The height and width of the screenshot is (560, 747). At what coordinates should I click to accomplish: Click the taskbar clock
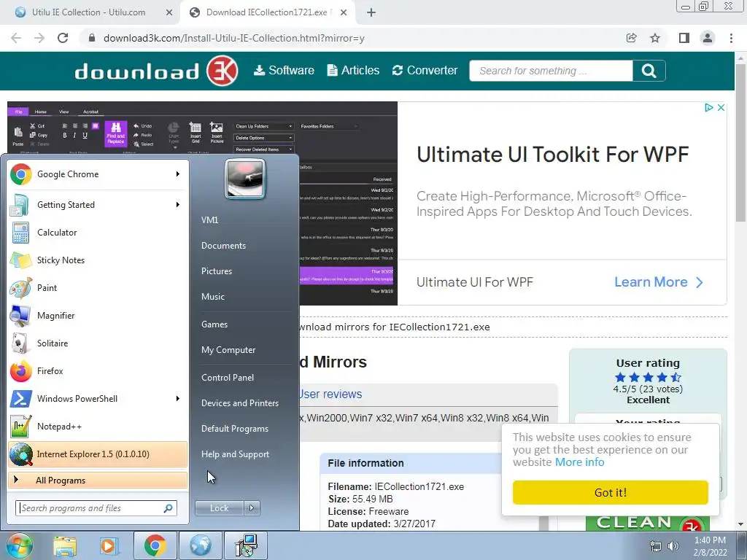(x=710, y=546)
